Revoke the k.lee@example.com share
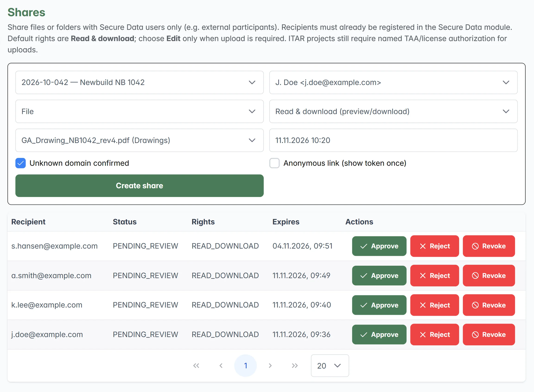Image resolution: width=534 pixels, height=392 pixels. tap(489, 305)
